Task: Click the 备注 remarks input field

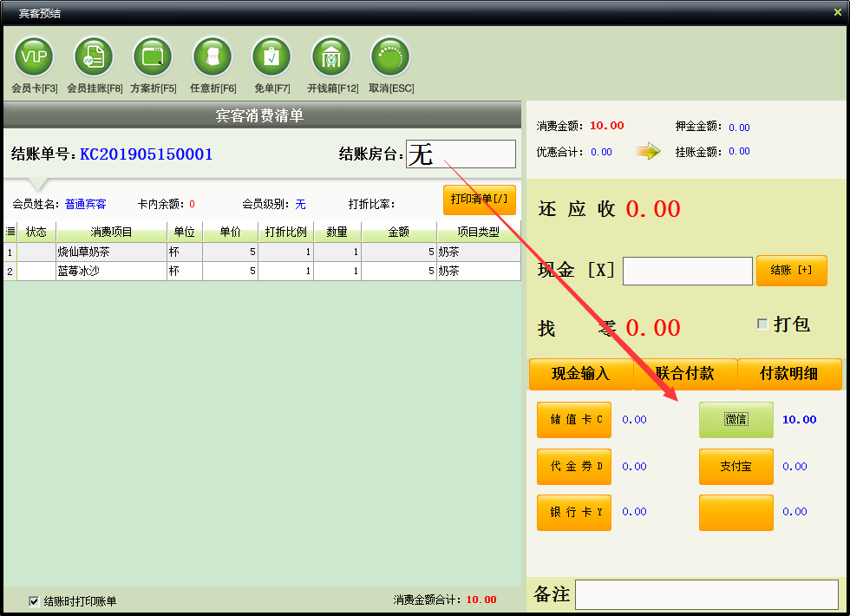Action: [x=707, y=594]
